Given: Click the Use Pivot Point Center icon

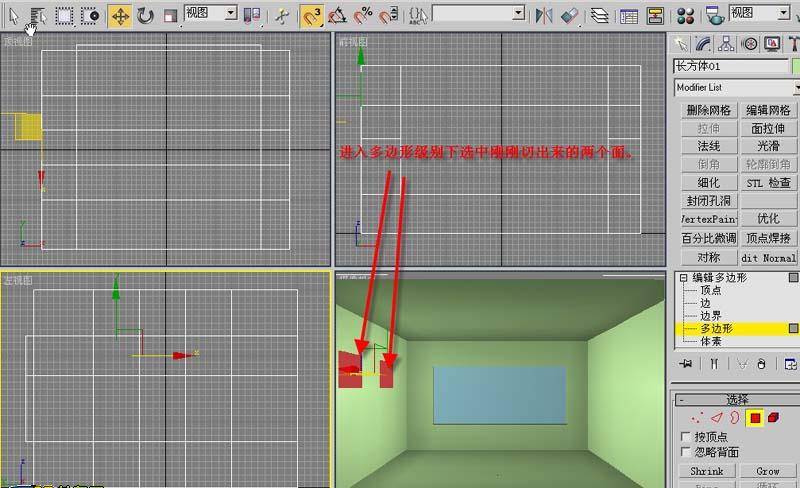Looking at the screenshot, I should [252, 16].
